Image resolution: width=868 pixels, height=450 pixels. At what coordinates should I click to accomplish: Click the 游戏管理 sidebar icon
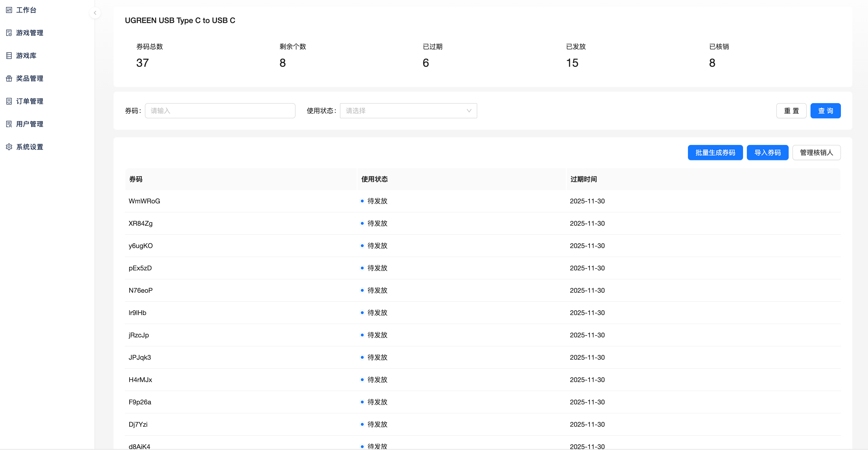9,33
